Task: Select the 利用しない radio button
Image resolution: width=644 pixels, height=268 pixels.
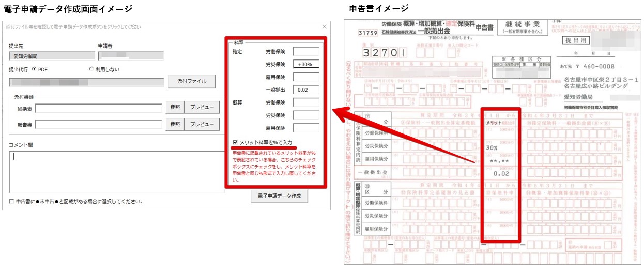Action: pyautogui.click(x=91, y=69)
